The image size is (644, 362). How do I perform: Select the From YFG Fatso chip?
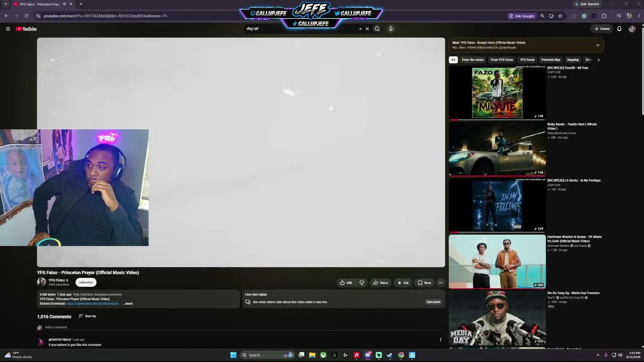(x=502, y=60)
